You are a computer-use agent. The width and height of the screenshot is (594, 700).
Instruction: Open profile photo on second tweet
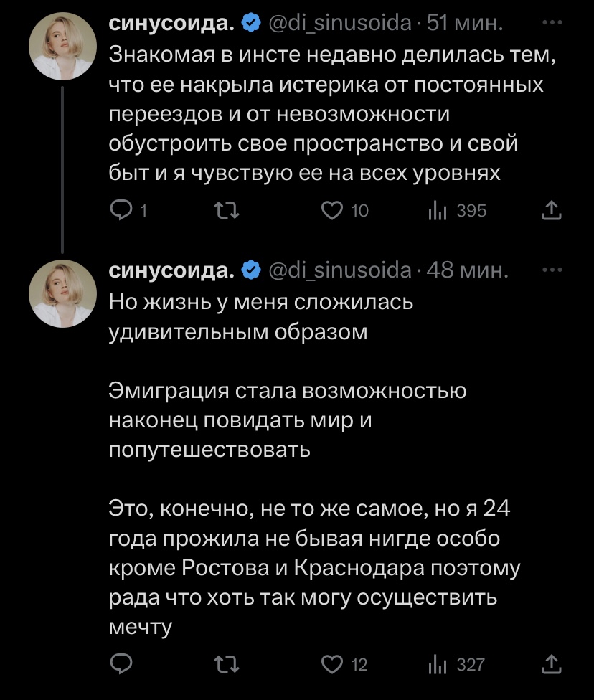click(62, 293)
